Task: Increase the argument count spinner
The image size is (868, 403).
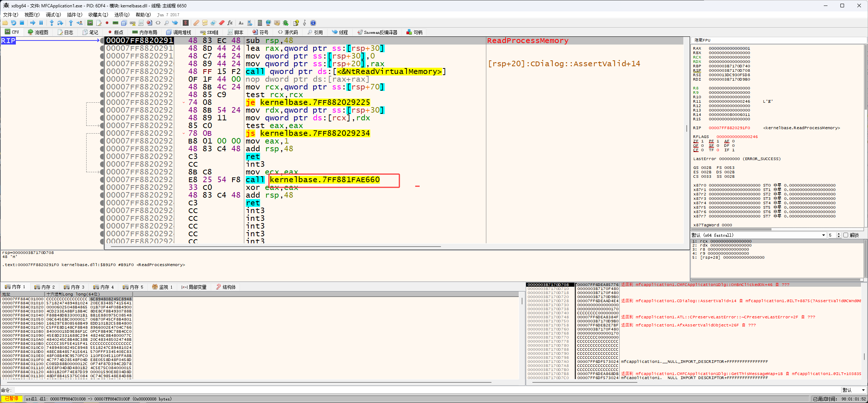Action: click(x=839, y=234)
